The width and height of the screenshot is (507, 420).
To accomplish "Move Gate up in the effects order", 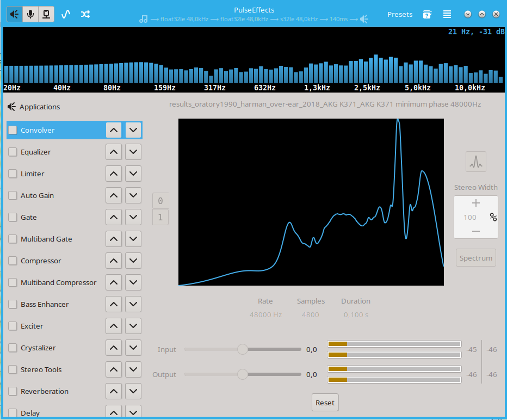I will [x=114, y=217].
